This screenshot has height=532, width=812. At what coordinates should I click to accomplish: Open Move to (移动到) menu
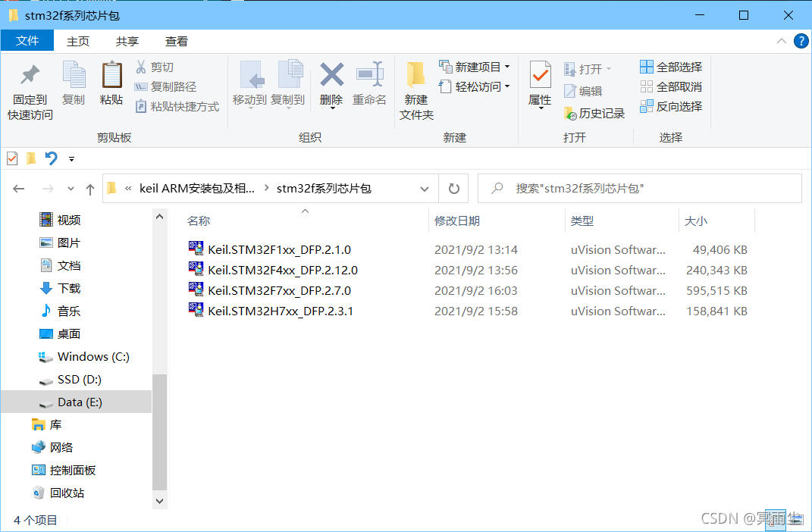(x=249, y=84)
